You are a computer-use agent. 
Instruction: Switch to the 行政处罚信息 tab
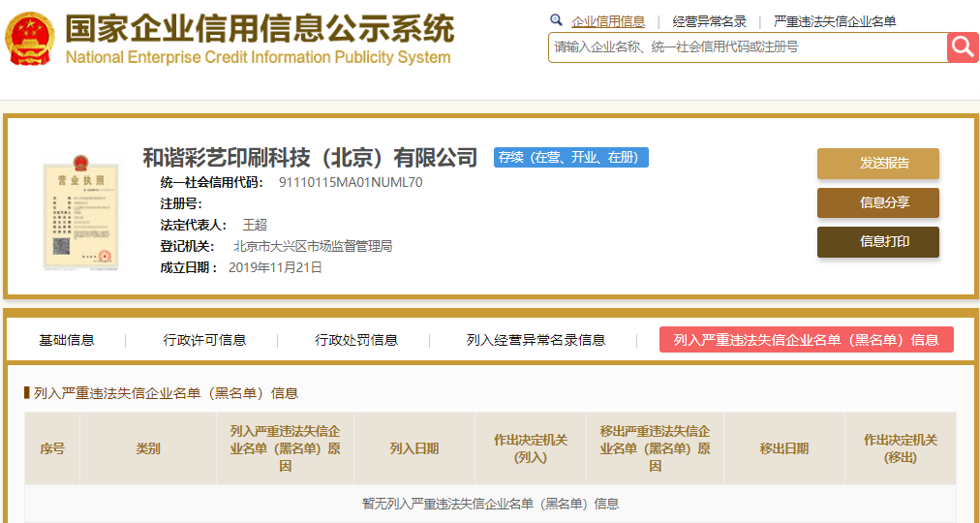[x=356, y=340]
